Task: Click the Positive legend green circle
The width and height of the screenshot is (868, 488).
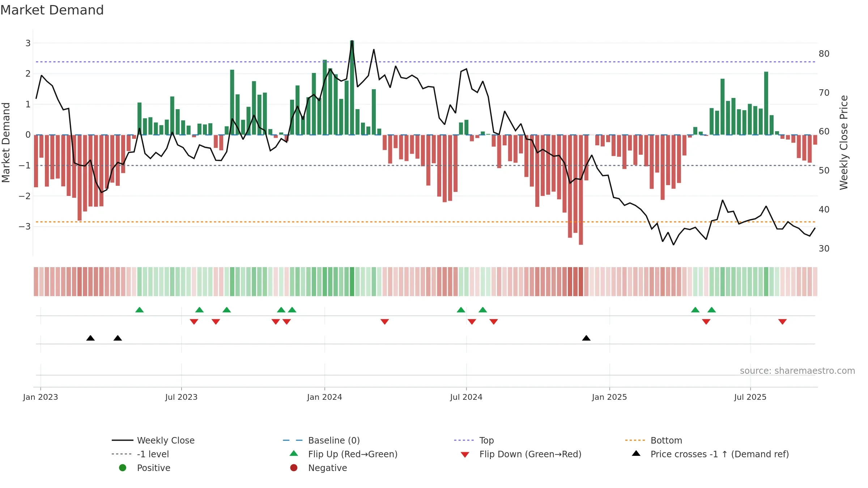Action: (123, 468)
